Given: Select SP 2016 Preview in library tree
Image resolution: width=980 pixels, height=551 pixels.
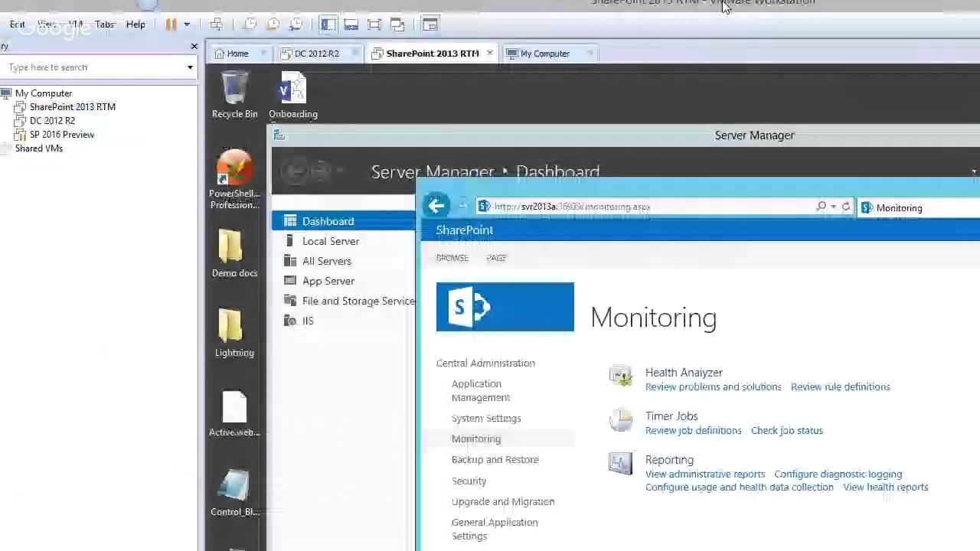Looking at the screenshot, I should pyautogui.click(x=61, y=135).
